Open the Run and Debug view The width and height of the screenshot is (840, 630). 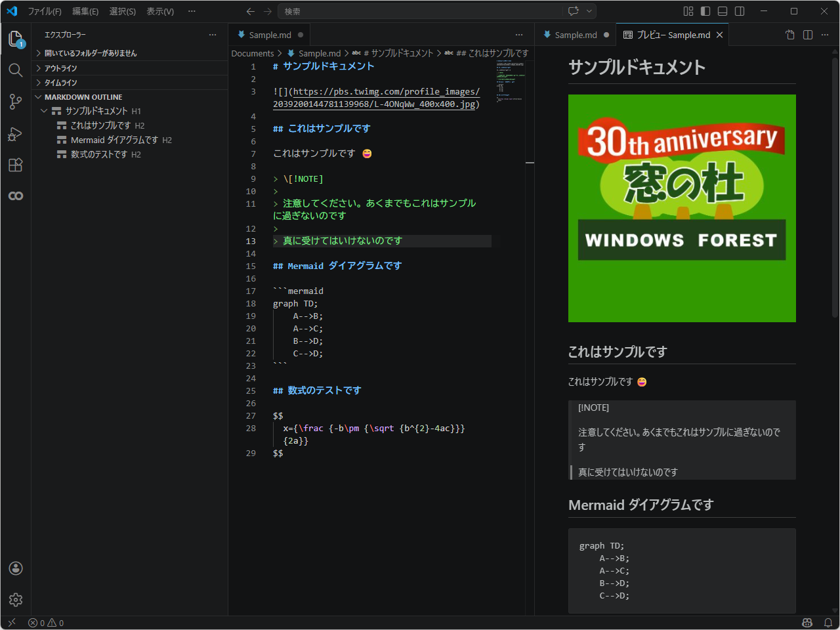click(x=16, y=133)
